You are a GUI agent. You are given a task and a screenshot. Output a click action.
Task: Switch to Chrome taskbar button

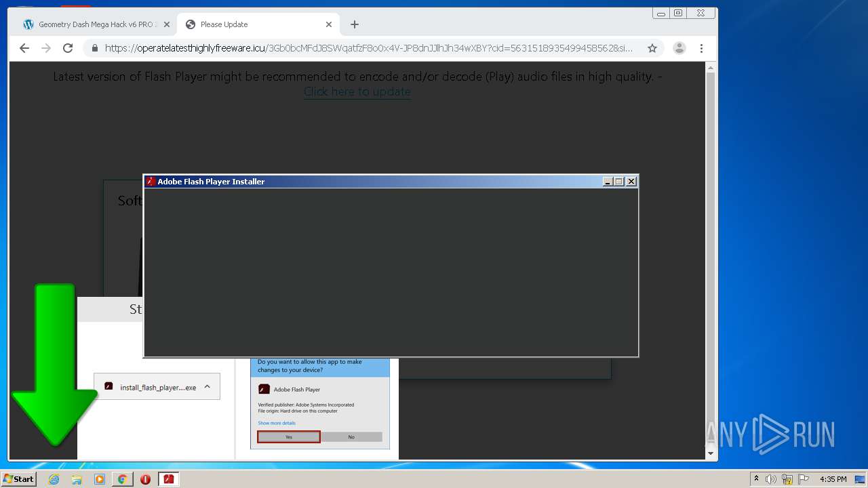pyautogui.click(x=123, y=479)
